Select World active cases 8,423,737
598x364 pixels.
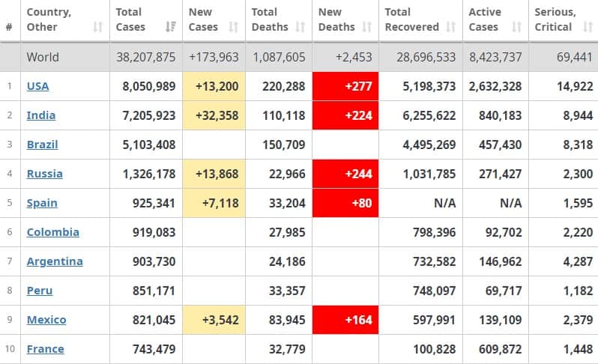pyautogui.click(x=495, y=57)
